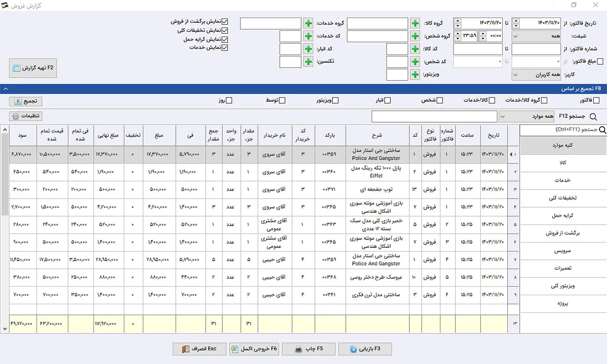Check the انبار grouping checkbox
The width and height of the screenshot is (607, 364).
click(387, 100)
